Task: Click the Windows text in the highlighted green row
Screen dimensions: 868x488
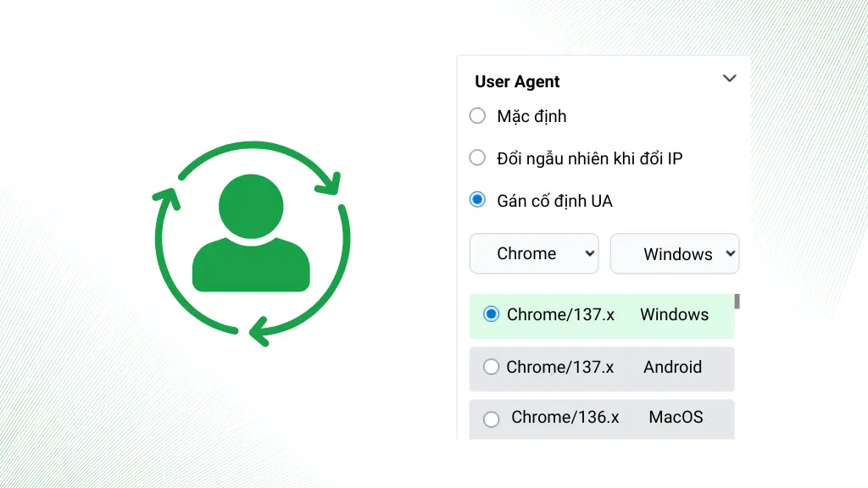Action: pos(674,314)
